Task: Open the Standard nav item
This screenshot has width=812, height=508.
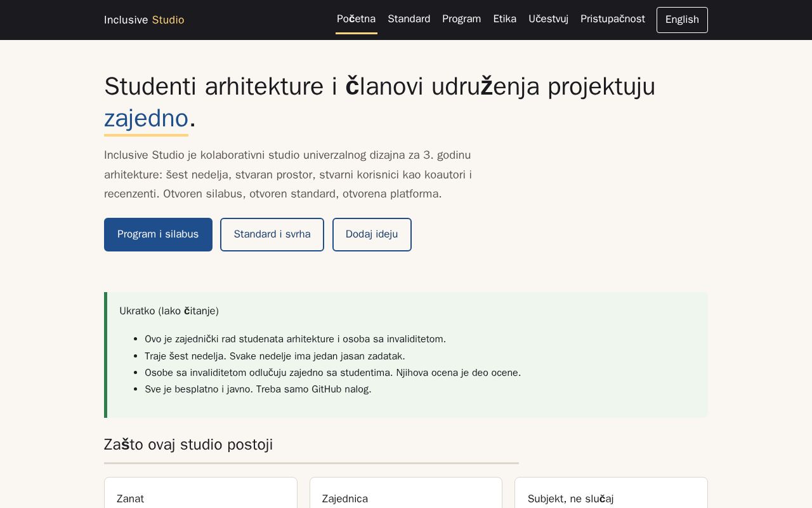Action: [409, 19]
